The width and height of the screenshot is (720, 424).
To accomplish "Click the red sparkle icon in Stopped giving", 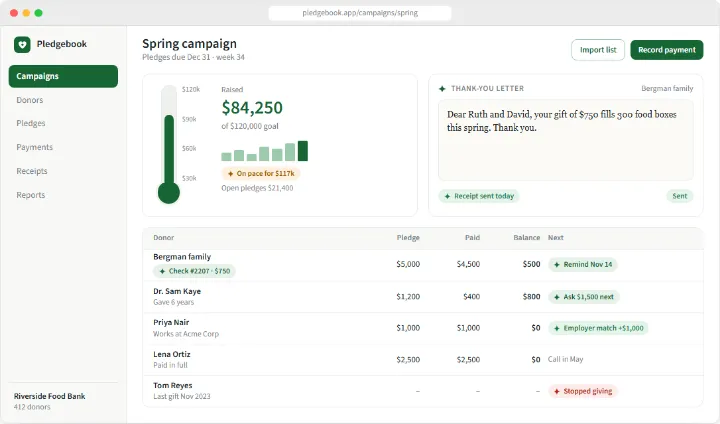I will click(557, 391).
